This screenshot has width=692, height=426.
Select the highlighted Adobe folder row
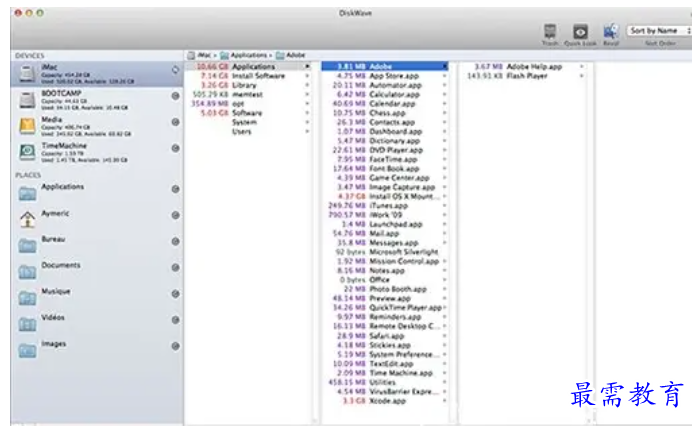(x=385, y=67)
